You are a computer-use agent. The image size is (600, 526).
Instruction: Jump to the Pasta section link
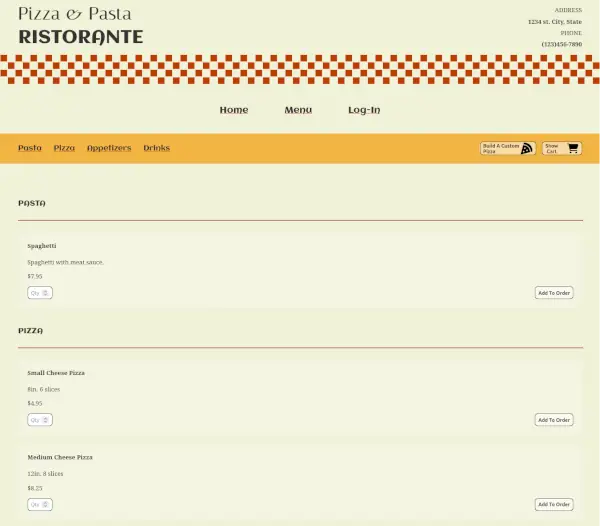click(x=30, y=148)
